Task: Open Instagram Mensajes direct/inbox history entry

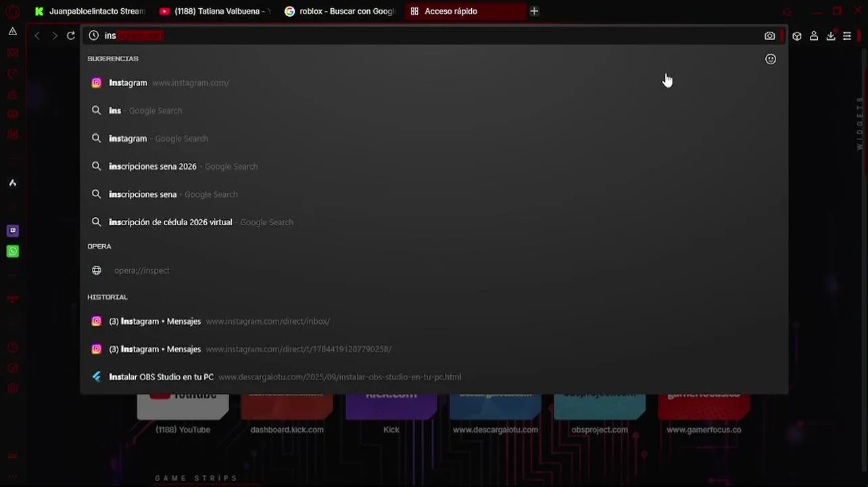Action: (x=434, y=321)
